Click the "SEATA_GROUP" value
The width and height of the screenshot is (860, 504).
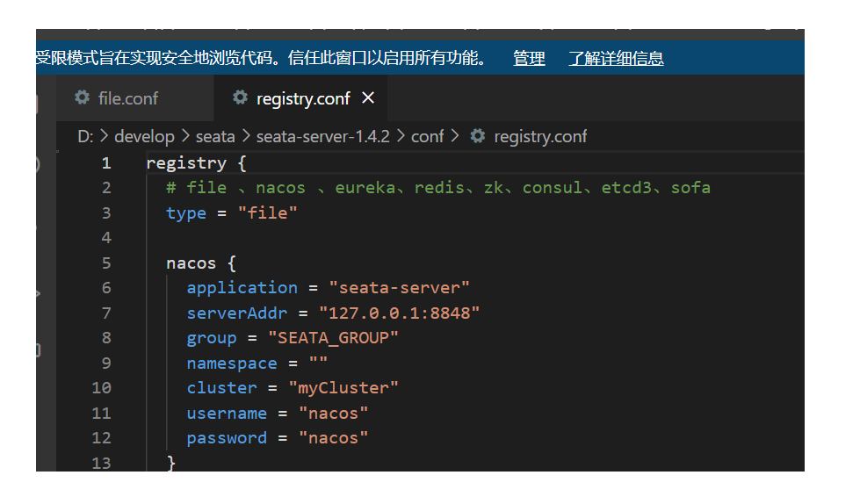coord(333,338)
